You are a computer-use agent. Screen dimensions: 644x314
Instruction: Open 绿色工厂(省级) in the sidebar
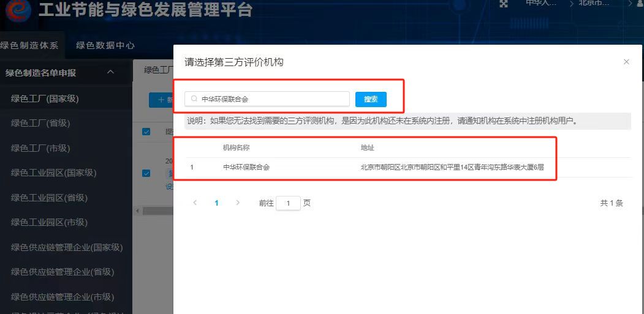click(40, 123)
